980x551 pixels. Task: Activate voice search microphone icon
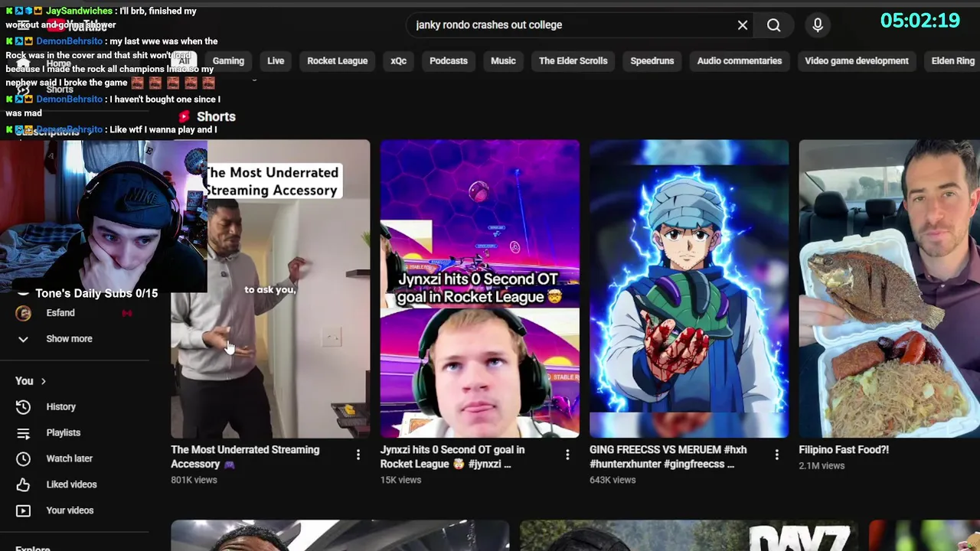818,25
